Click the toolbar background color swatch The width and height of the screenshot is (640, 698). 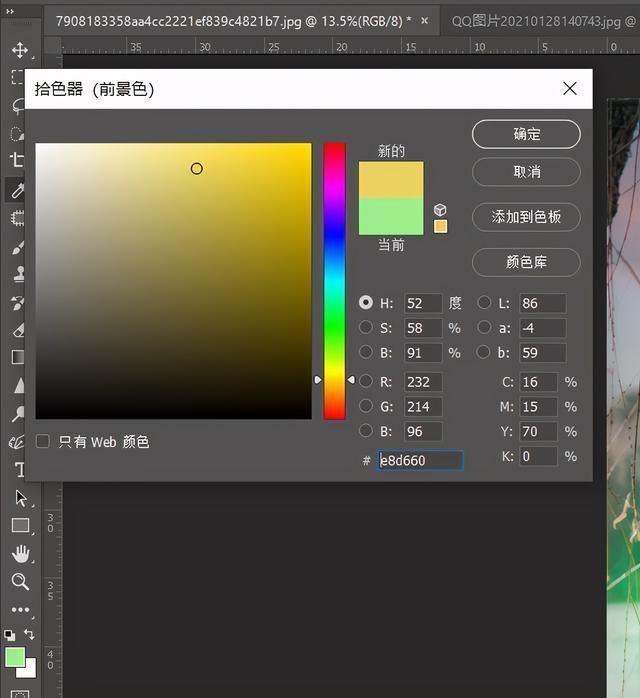(30, 671)
